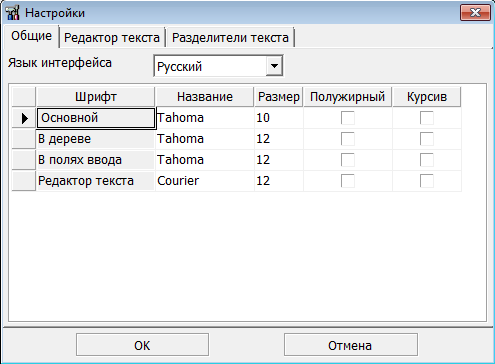Enable Курсив for В полях ввода font

[427, 160]
